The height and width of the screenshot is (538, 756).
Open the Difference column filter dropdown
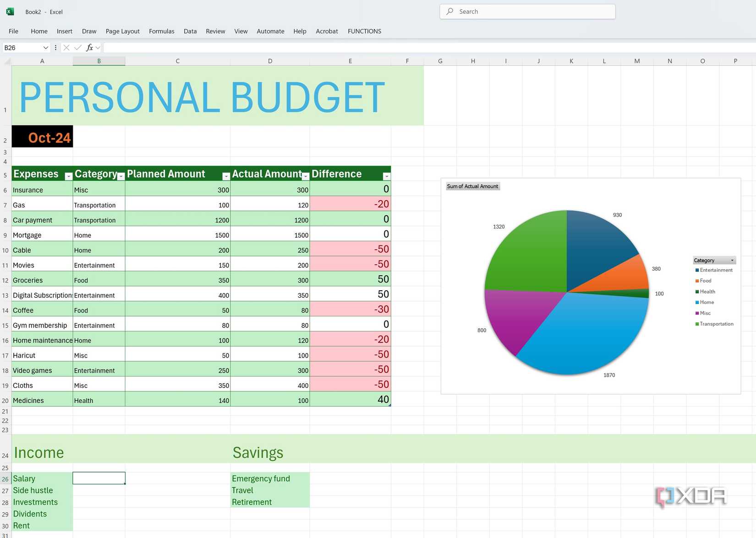coord(387,175)
